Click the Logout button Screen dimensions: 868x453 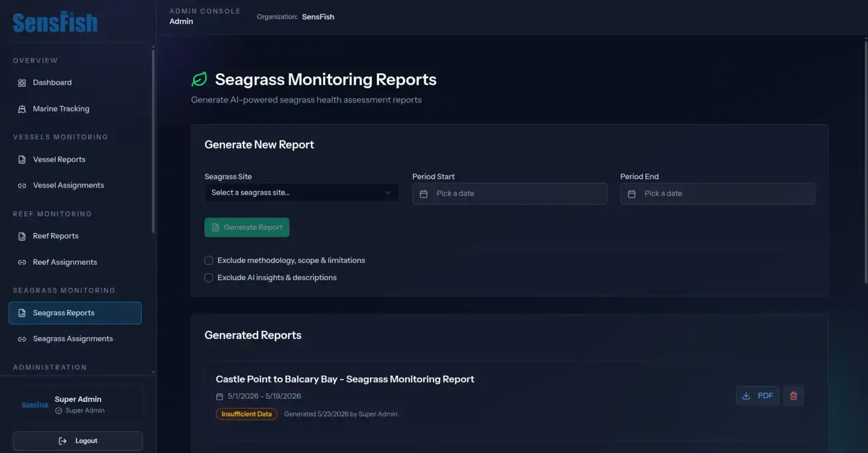(x=78, y=441)
